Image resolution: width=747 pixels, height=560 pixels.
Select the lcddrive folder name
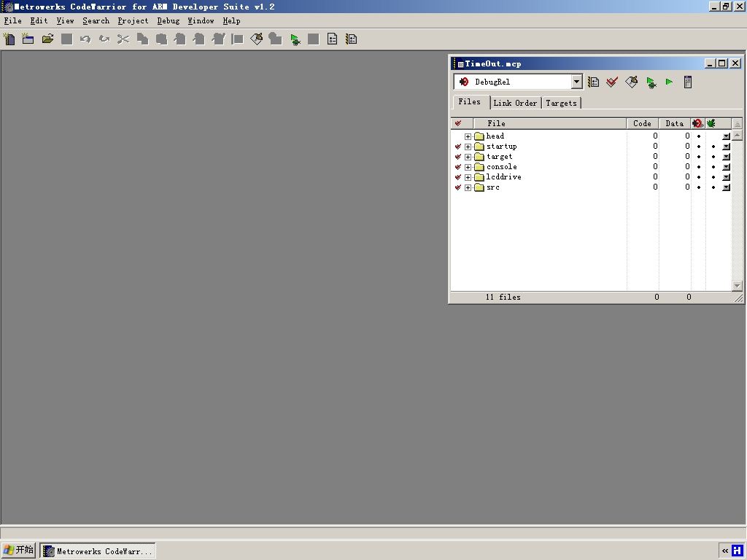(x=503, y=177)
